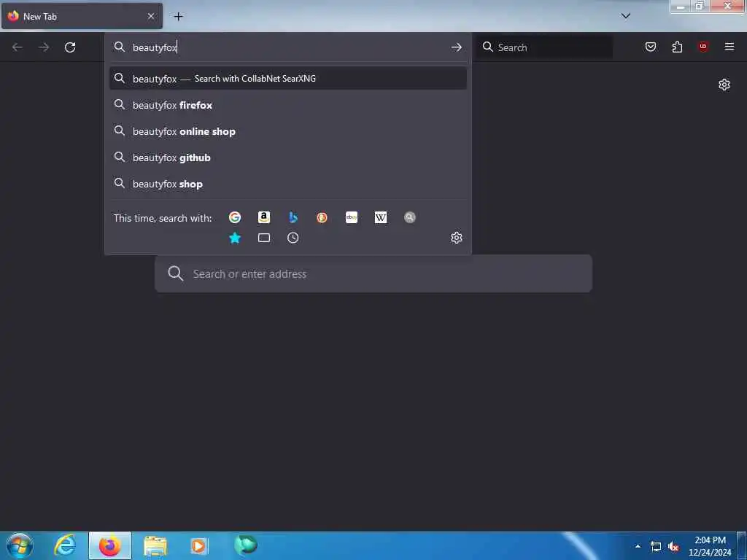Search this time with Google
The image size is (747, 560).
coord(235,217)
